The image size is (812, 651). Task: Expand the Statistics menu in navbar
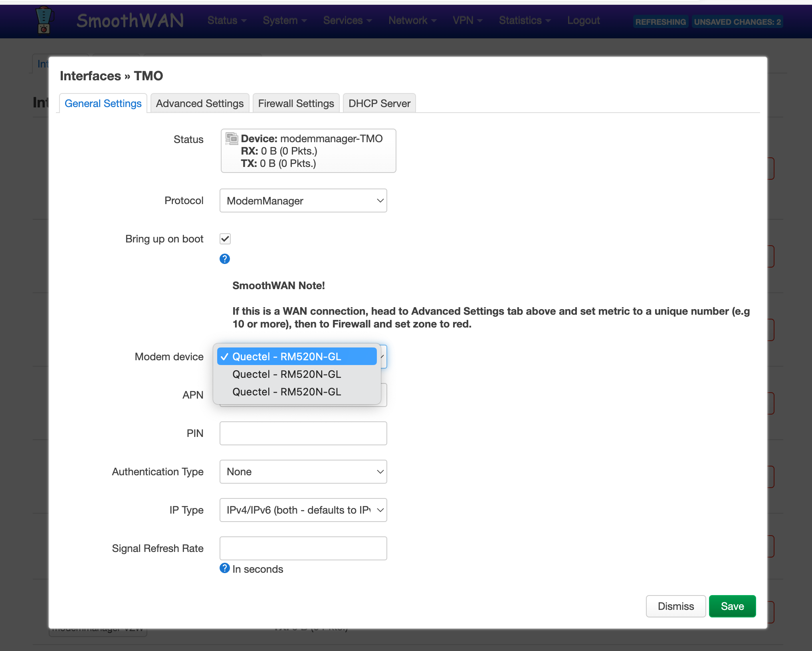tap(525, 20)
